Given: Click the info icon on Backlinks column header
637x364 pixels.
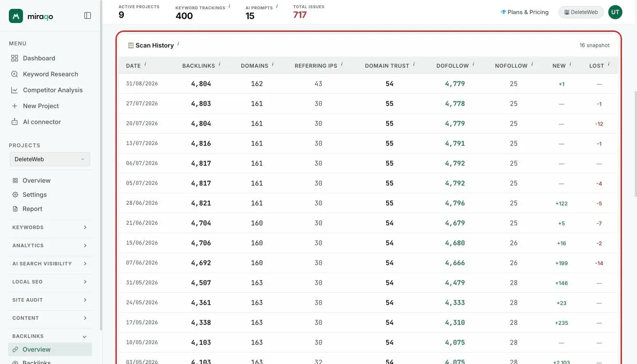Looking at the screenshot, I should pos(219,64).
